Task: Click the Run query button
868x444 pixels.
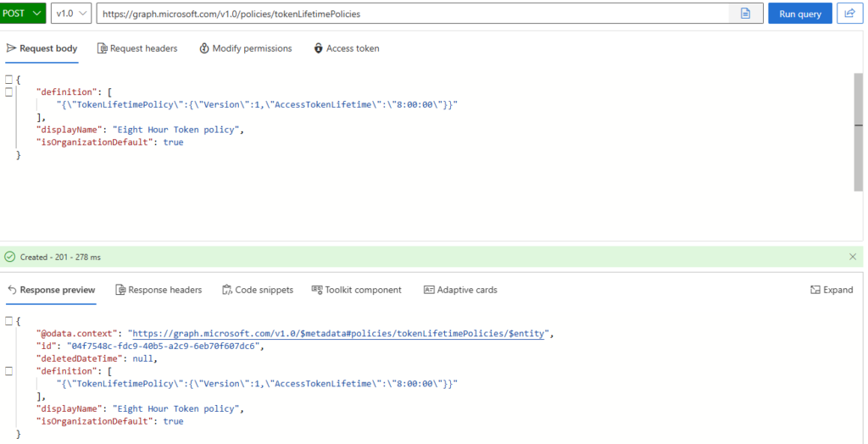Action: [800, 14]
